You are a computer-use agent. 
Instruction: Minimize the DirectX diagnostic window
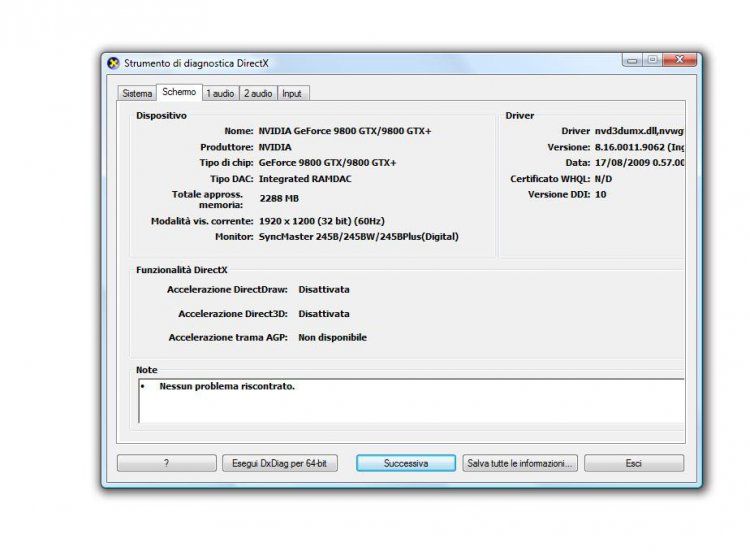(632, 60)
